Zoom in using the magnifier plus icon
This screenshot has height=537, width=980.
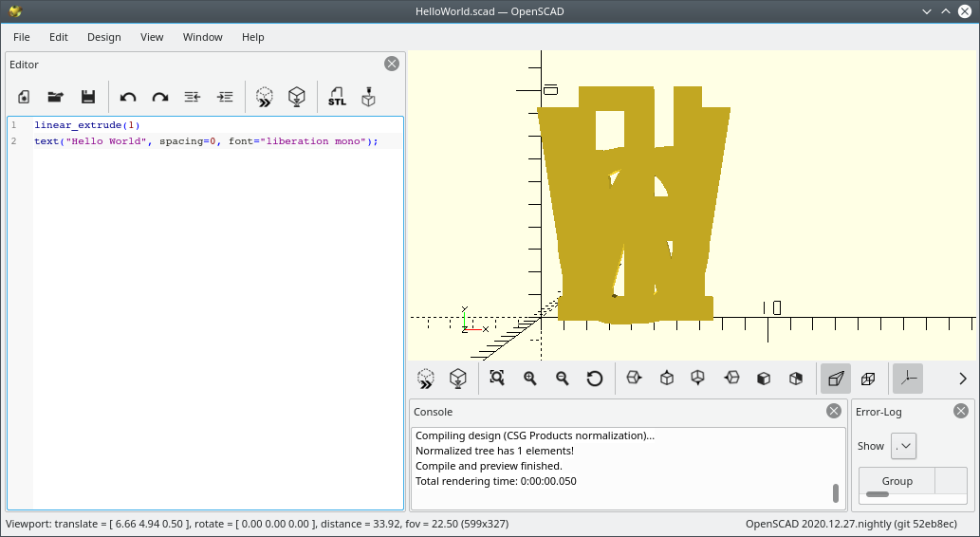pyautogui.click(x=530, y=379)
